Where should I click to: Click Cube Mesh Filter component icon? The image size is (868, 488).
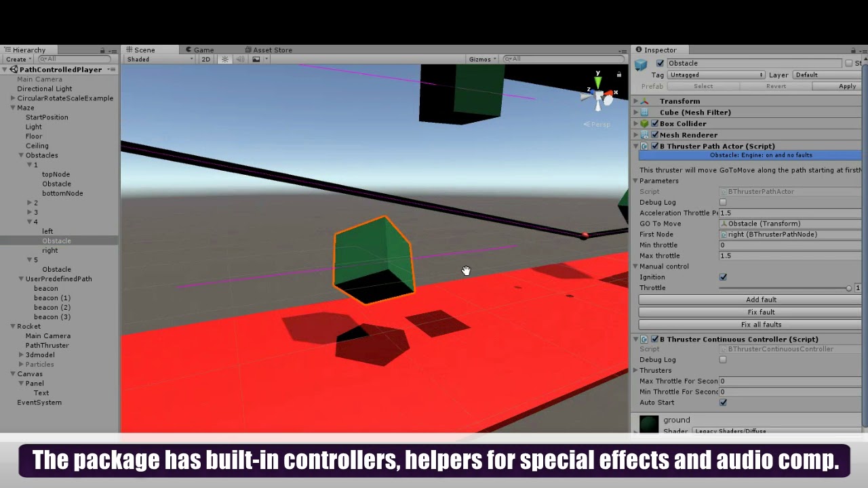coord(644,113)
